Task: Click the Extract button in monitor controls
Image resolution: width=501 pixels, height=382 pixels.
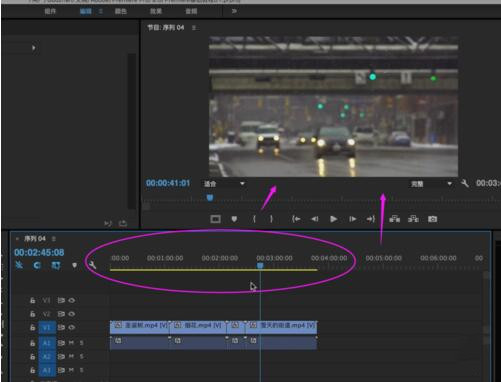Action: [413, 219]
